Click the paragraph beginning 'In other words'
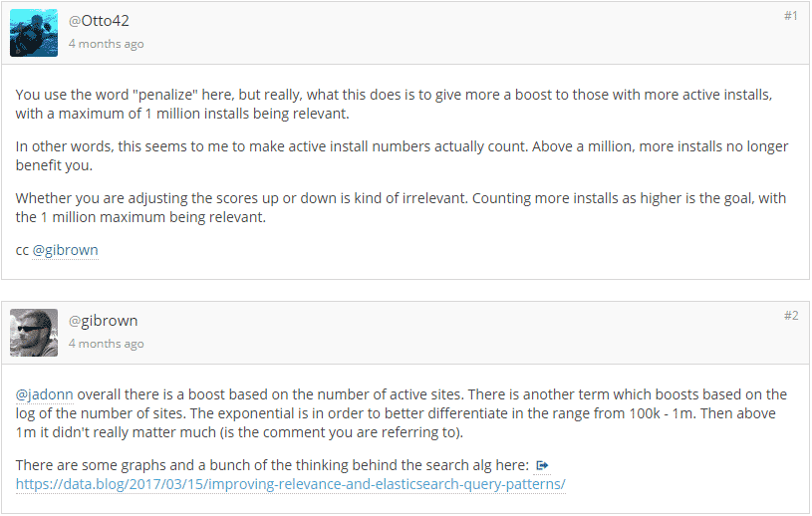The height and width of the screenshot is (516, 812). [402, 155]
